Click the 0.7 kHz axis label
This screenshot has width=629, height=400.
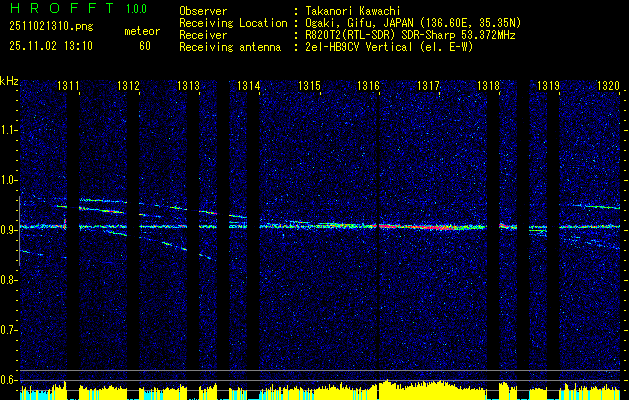[8, 331]
